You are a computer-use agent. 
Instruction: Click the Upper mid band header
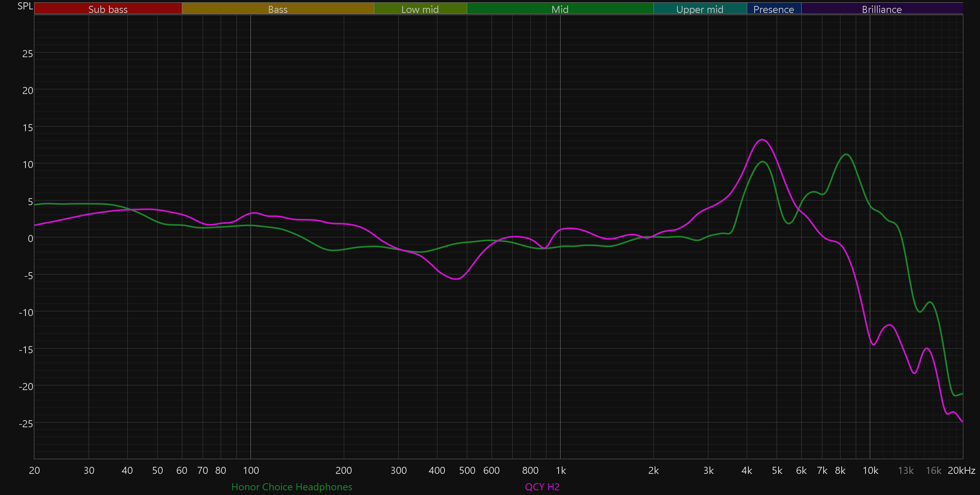point(700,9)
